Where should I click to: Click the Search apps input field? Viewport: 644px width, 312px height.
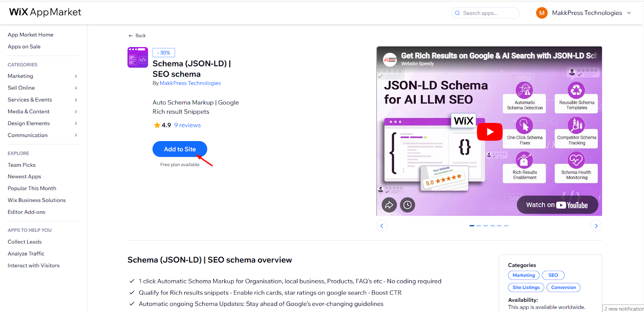tap(488, 13)
